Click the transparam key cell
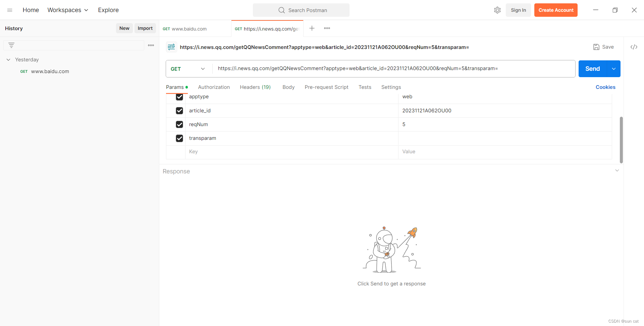This screenshot has width=644, height=326. click(292, 138)
